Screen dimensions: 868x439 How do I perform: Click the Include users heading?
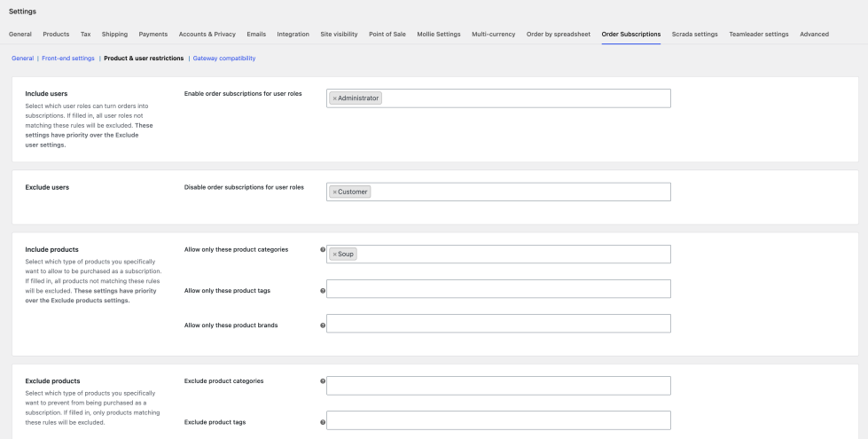click(46, 94)
